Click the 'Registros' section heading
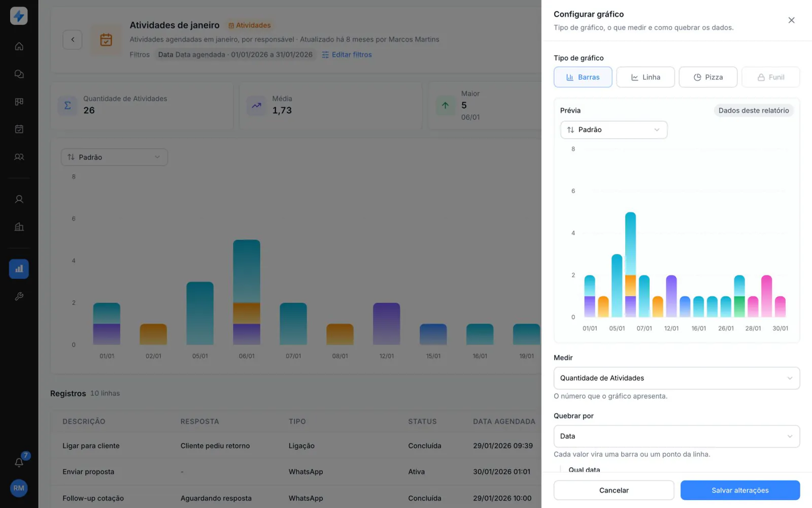Image resolution: width=812 pixels, height=508 pixels. click(x=68, y=393)
